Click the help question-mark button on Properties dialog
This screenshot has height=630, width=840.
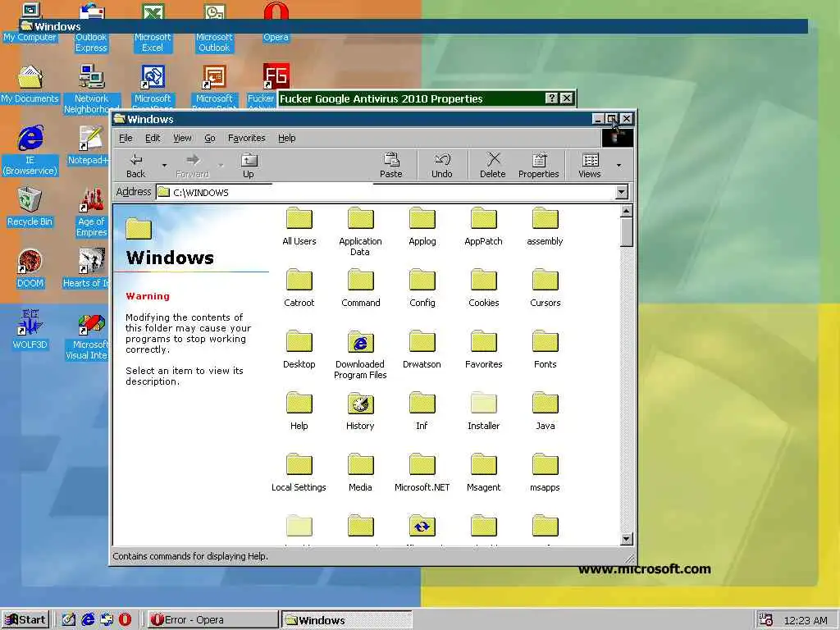[x=552, y=98]
